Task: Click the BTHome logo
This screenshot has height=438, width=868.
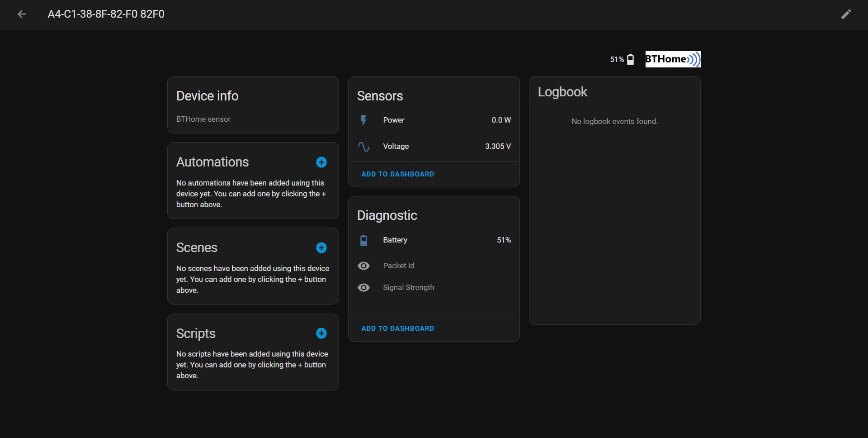Action: [672, 59]
